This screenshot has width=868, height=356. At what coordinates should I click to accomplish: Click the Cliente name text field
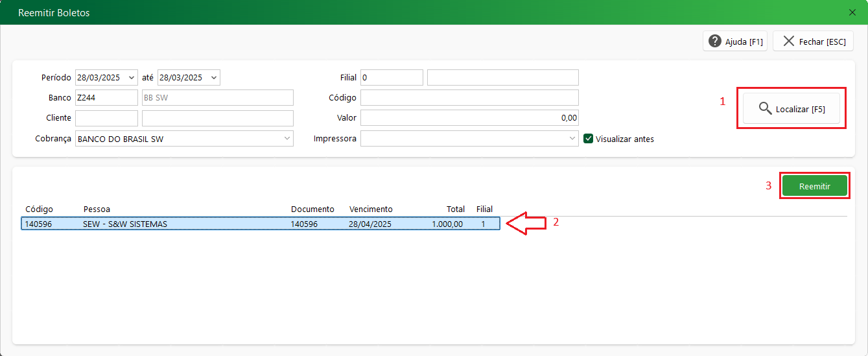click(x=217, y=119)
